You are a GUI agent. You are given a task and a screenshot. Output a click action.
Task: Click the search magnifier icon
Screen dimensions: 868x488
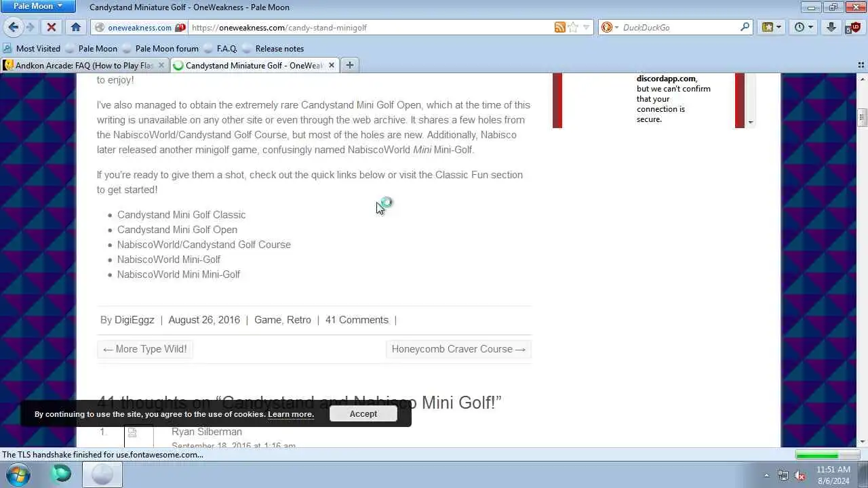(745, 27)
